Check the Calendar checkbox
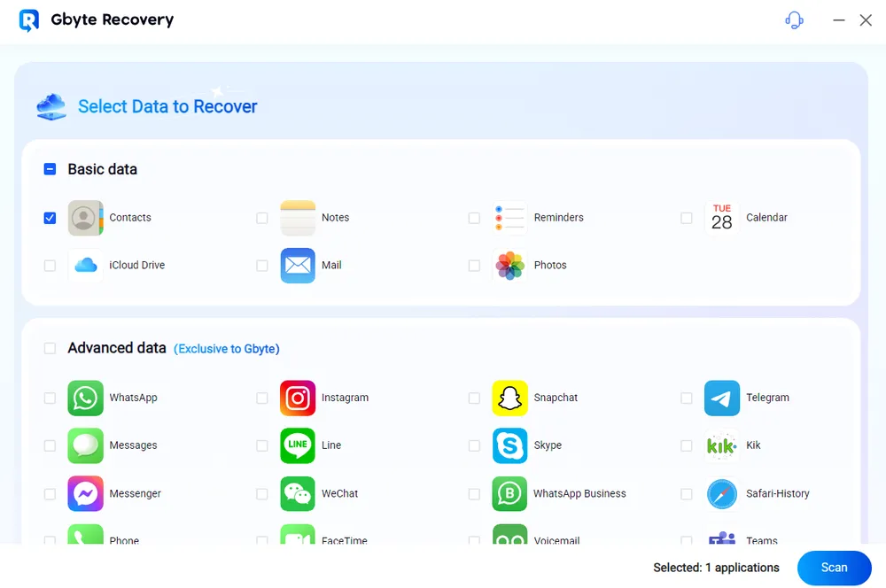This screenshot has width=886, height=588. point(687,218)
